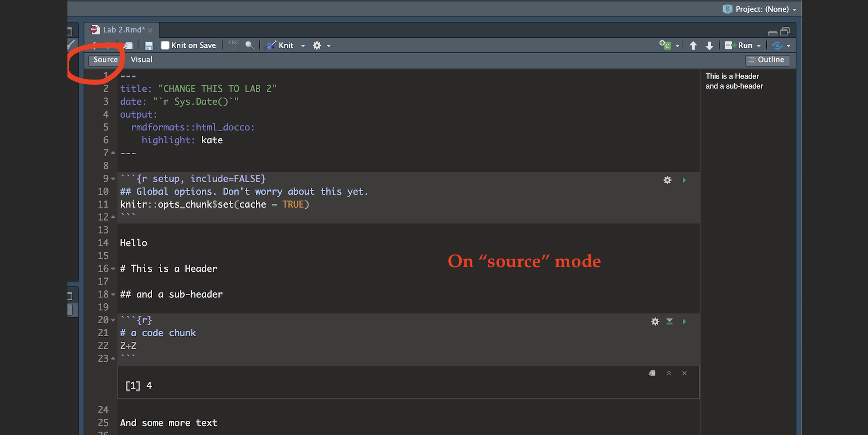This screenshot has height=435, width=868.
Task: Open the Knit dropdown arrow
Action: click(x=303, y=46)
